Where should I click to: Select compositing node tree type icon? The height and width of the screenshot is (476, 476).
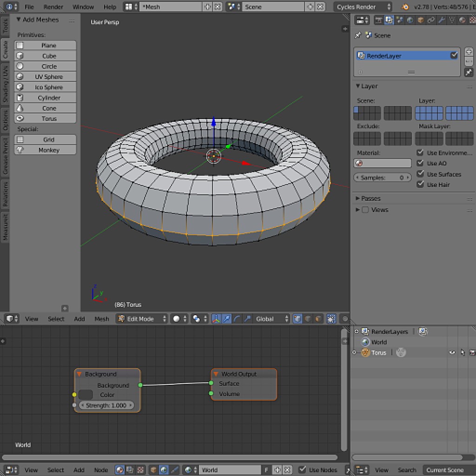coord(130,470)
